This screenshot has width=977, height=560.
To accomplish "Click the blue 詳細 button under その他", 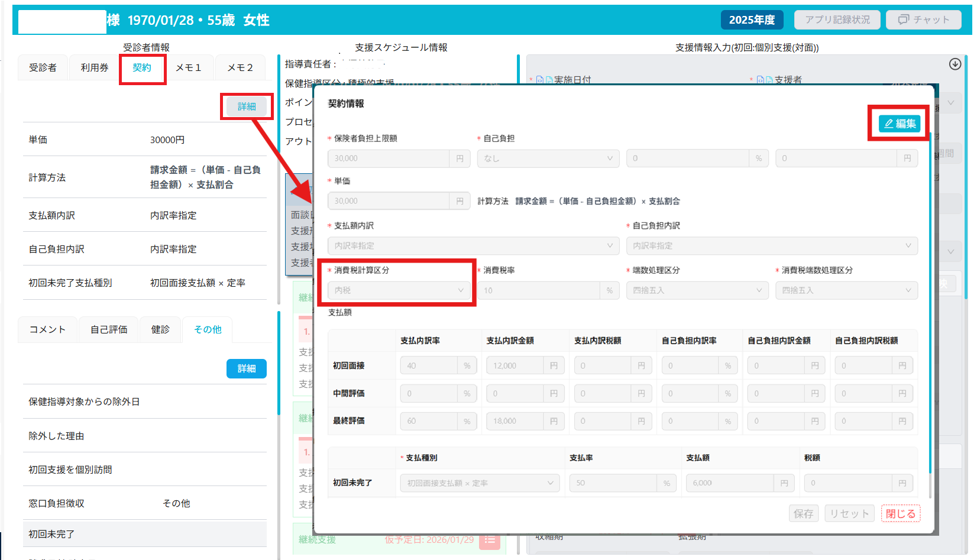I will 246,368.
